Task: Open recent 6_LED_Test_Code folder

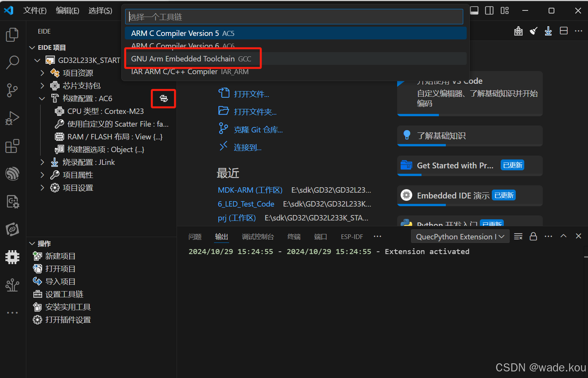Action: [246, 204]
